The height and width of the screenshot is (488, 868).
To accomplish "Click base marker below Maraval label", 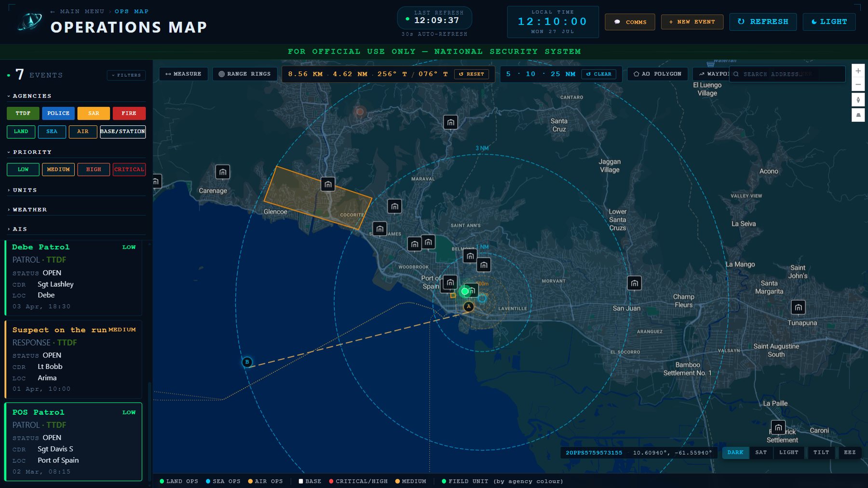I will click(394, 206).
